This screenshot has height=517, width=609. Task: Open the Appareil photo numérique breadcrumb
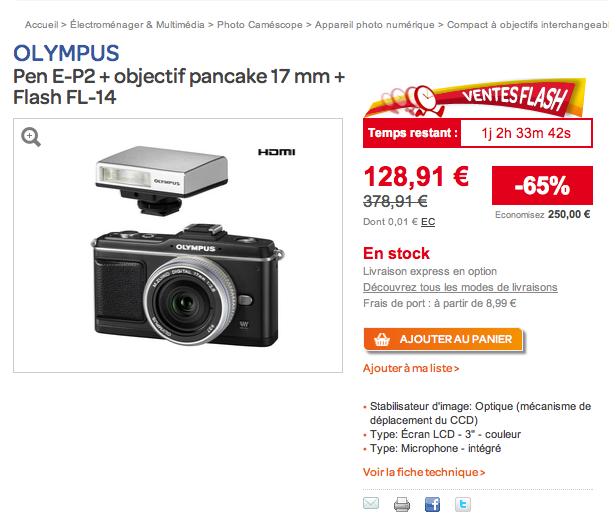376,23
